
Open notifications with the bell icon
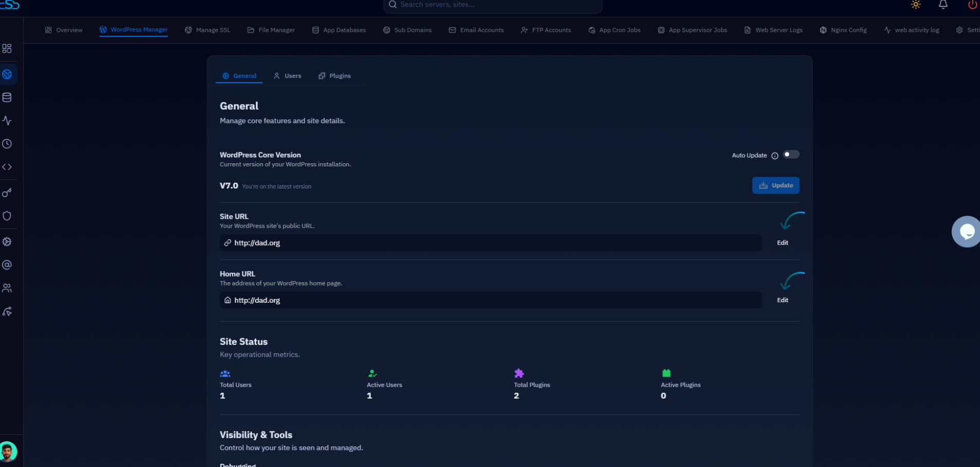[x=943, y=5]
